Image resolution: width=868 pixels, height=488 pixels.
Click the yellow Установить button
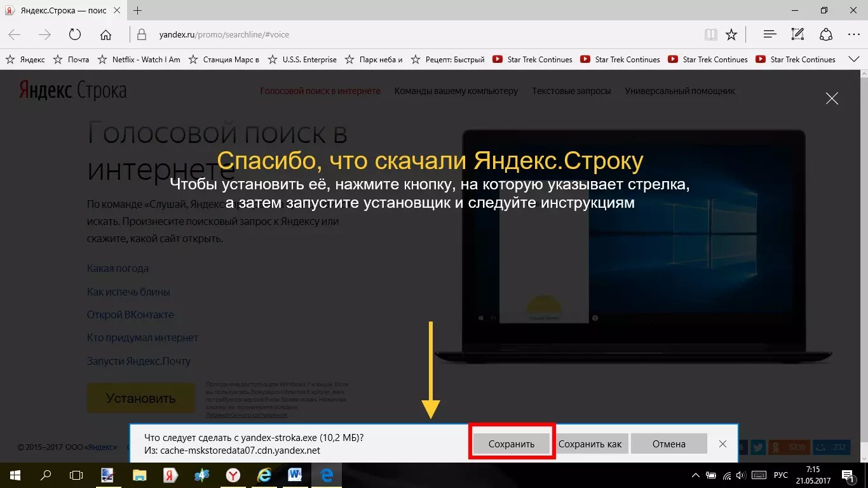[x=141, y=398]
